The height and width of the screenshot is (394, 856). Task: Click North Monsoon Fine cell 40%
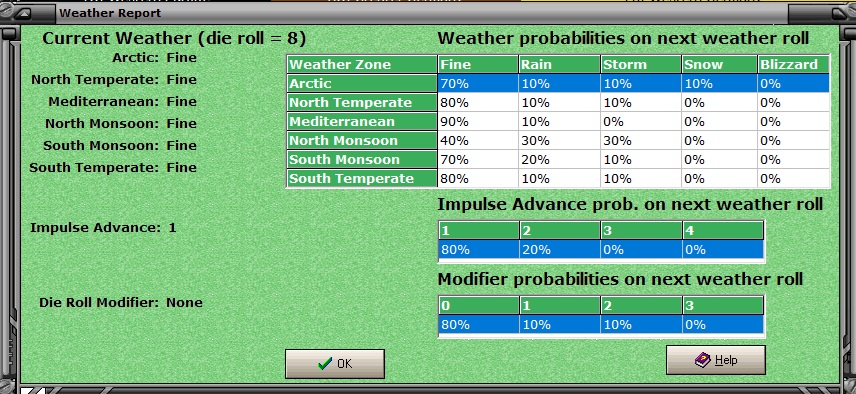pyautogui.click(x=478, y=141)
